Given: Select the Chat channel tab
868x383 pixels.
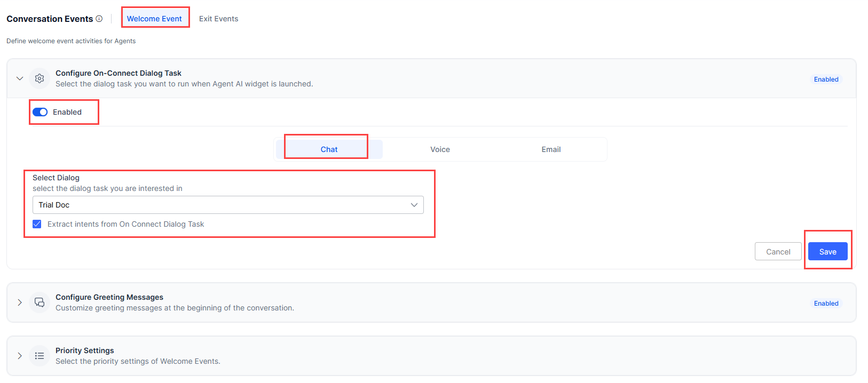Looking at the screenshot, I should 329,149.
